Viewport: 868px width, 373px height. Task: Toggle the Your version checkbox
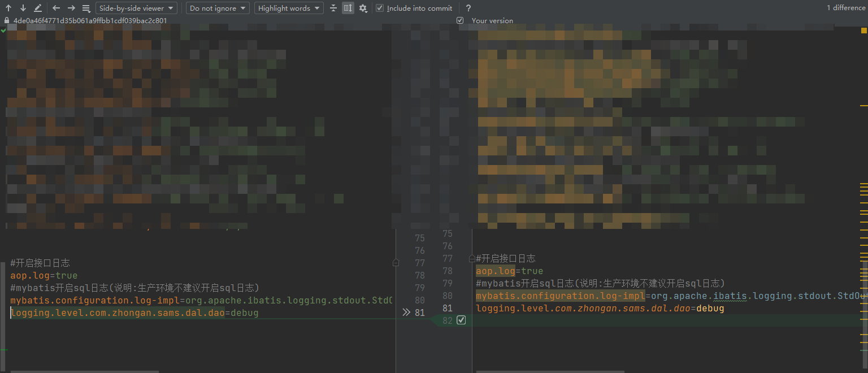pos(460,20)
